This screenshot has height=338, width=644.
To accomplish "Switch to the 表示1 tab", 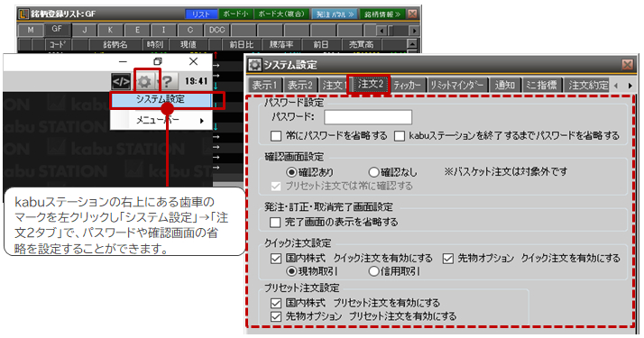I will (264, 85).
